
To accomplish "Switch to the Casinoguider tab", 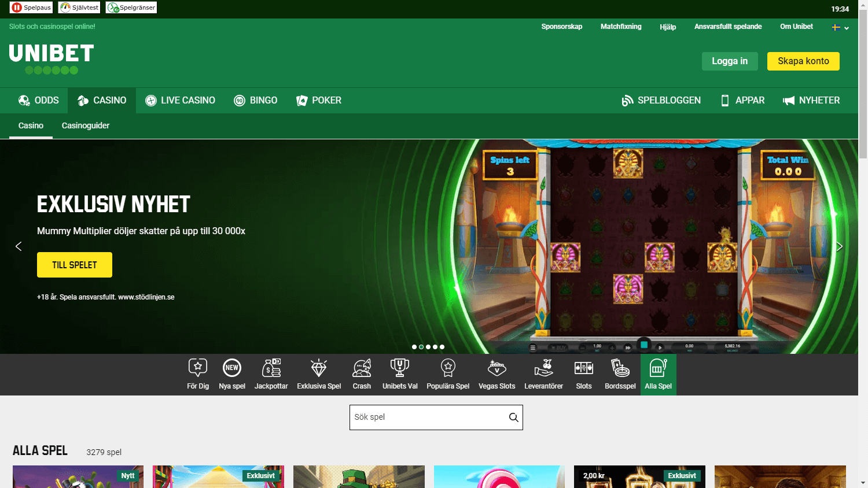I will [86, 125].
